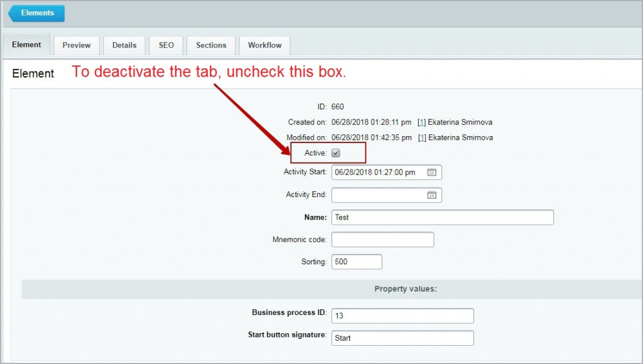Click the Mnemonic code input field

point(382,239)
